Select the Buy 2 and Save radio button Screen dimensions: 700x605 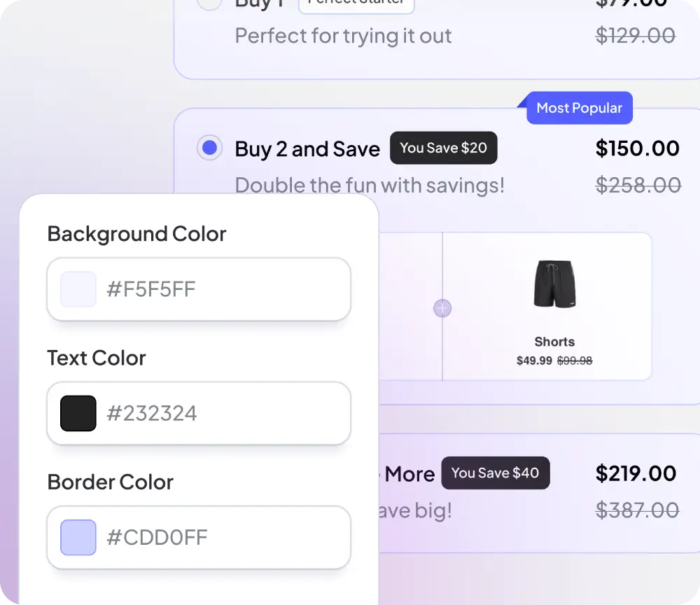coord(209,148)
